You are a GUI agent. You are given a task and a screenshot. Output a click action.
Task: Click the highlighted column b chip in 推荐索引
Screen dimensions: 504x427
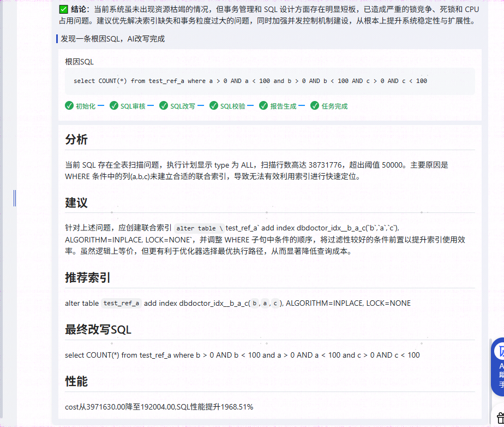tap(254, 303)
